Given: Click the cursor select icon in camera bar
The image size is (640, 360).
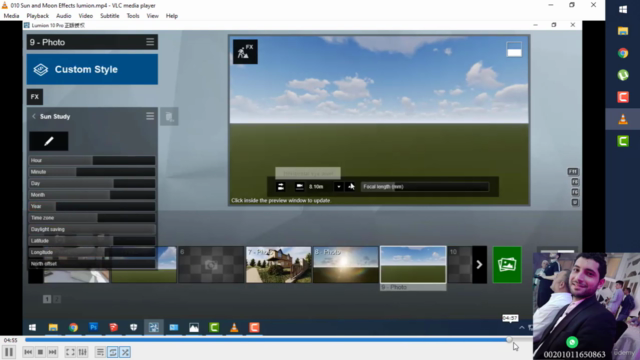Looking at the screenshot, I should point(351,187).
